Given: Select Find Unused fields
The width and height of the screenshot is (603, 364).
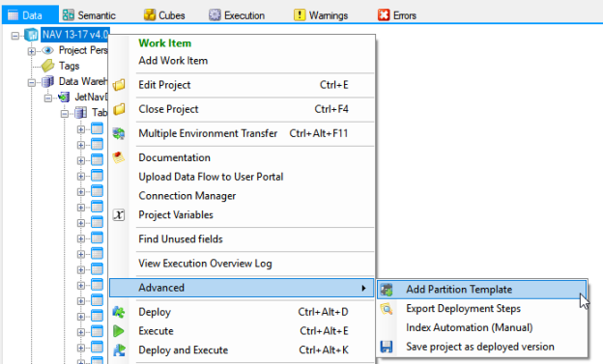Looking at the screenshot, I should 242,239.
